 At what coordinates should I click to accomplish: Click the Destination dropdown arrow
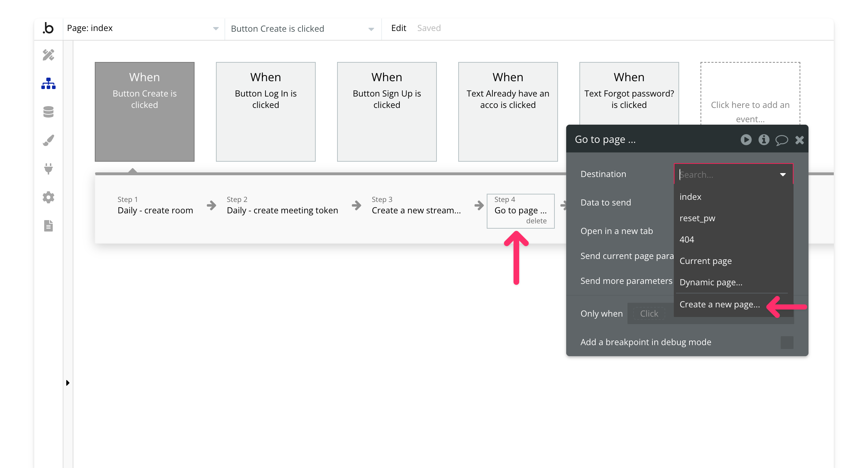tap(783, 175)
